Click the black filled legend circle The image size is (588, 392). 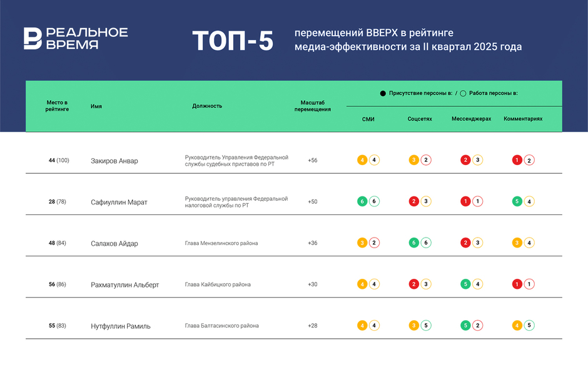(x=383, y=93)
